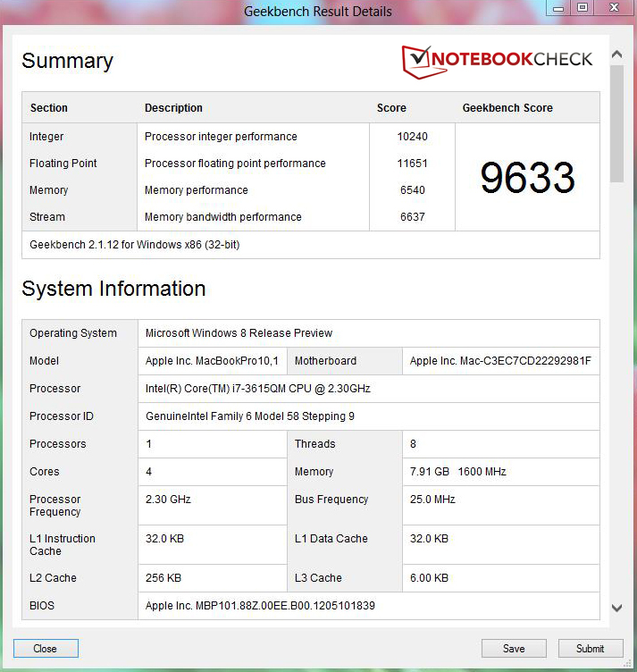The height and width of the screenshot is (672, 637).
Task: Select the Integer score 10240
Action: [x=412, y=137]
